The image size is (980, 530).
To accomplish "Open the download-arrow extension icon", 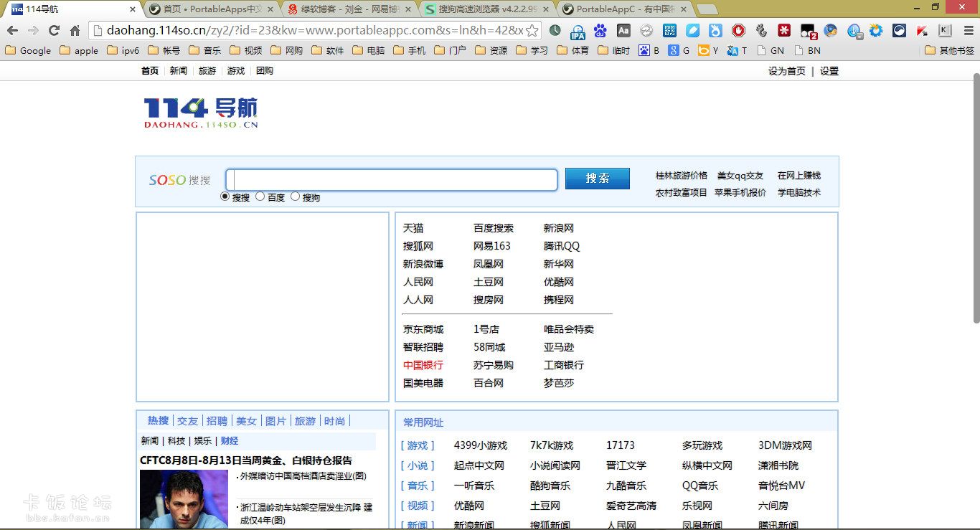I will pyautogui.click(x=854, y=31).
